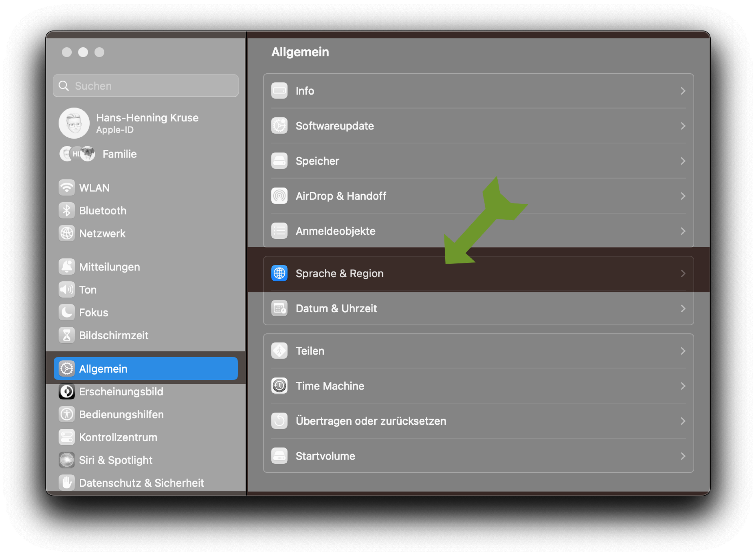This screenshot has width=756, height=556.
Task: Open the Siri & Spotlight icon
Action: coord(67,460)
